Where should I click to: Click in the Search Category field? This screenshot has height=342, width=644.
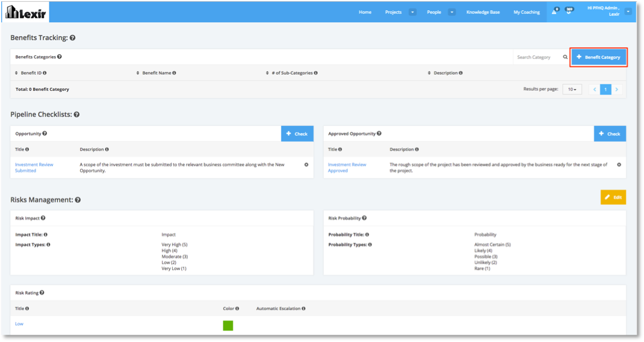coord(537,57)
